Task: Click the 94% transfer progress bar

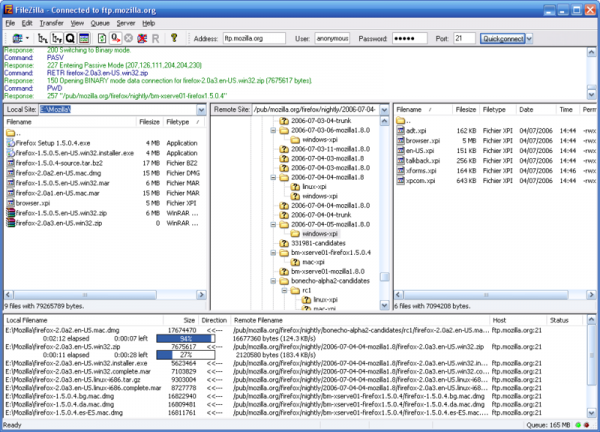Action: click(186, 339)
